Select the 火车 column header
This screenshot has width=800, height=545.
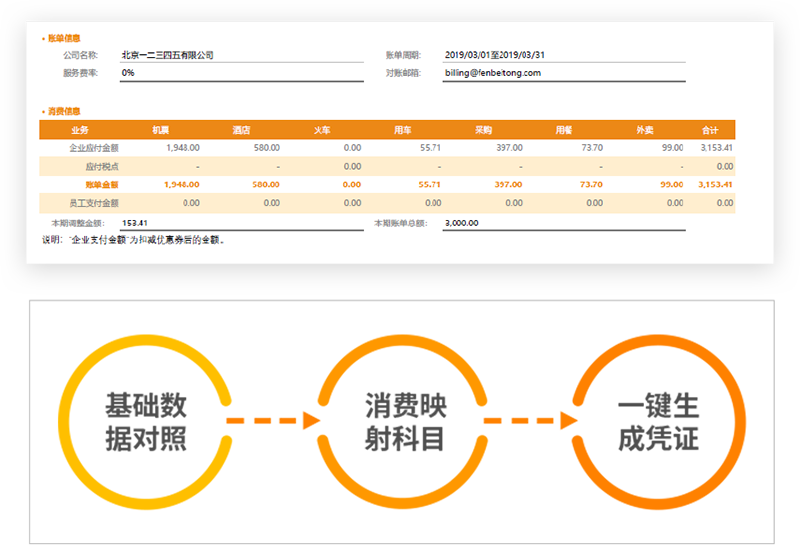(322, 130)
